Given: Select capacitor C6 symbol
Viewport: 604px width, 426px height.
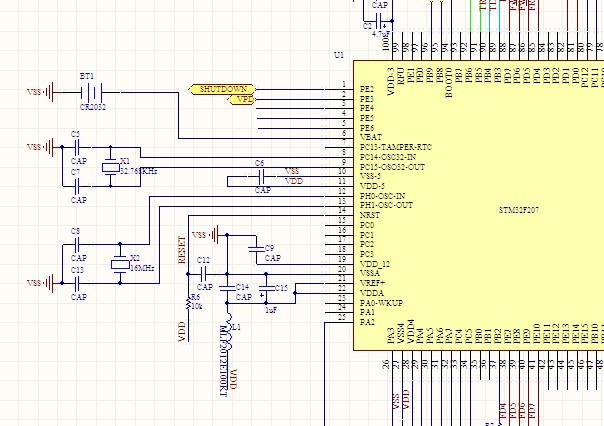Looking at the screenshot, I should point(261,177).
